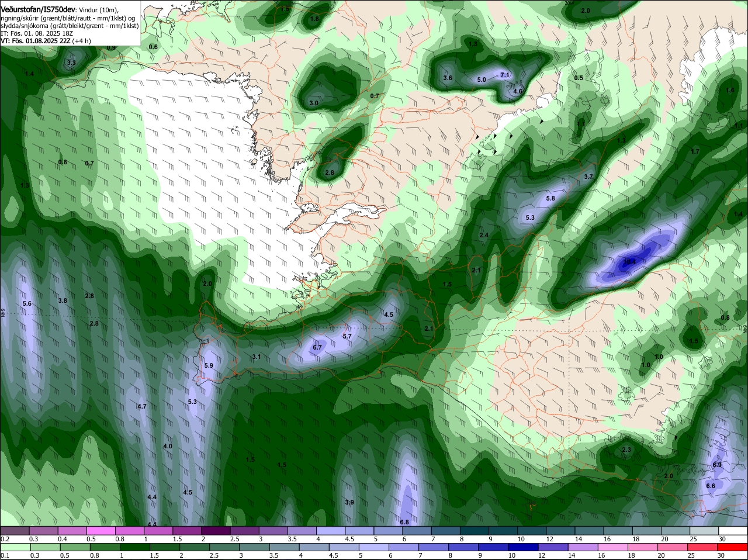Viewport: 748px width, 560px height.
Task: Click the darkest purple swatch in snow legend
Action: click(x=216, y=531)
